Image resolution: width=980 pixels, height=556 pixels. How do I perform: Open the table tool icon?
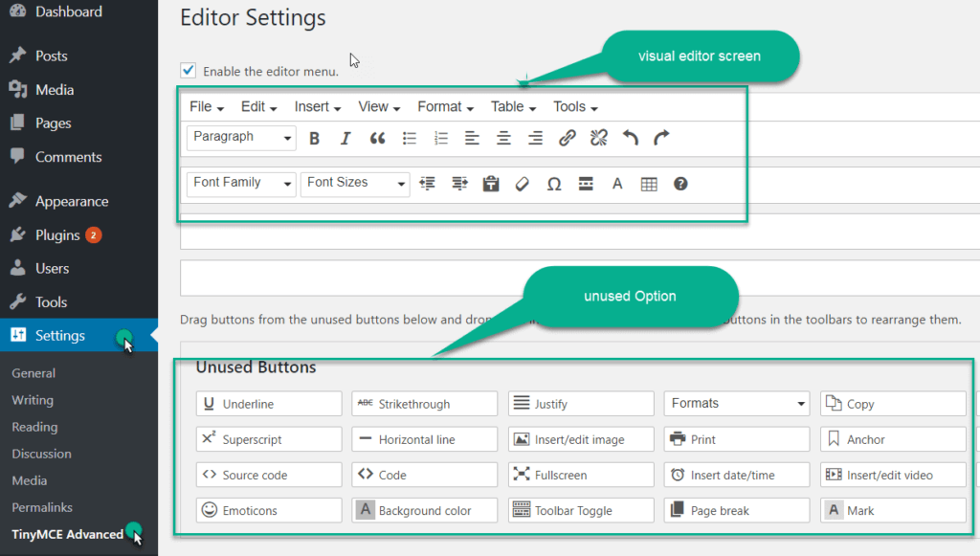pos(649,183)
